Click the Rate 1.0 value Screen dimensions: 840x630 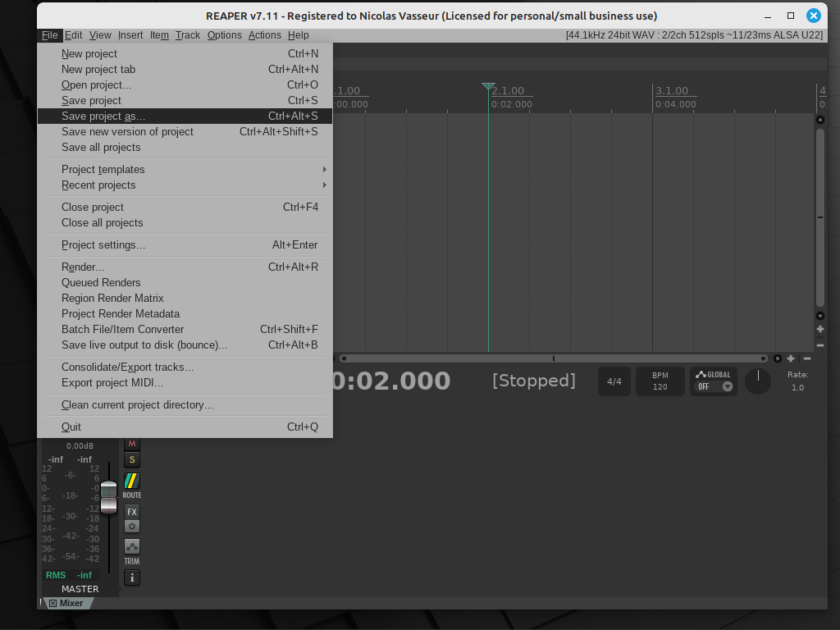(797, 387)
